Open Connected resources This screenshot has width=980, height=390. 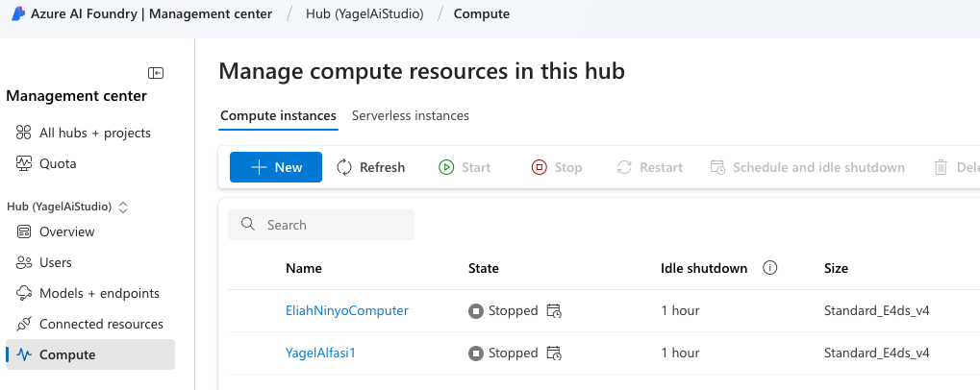pos(90,324)
